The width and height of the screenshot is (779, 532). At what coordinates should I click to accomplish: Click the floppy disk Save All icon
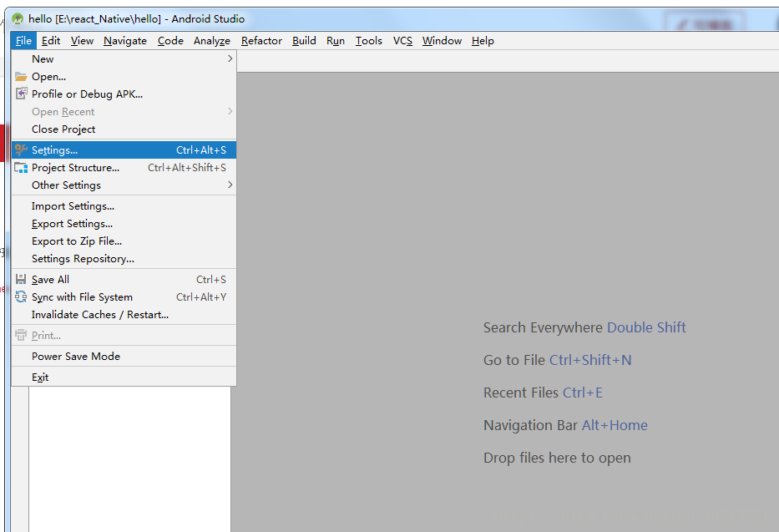tap(21, 279)
